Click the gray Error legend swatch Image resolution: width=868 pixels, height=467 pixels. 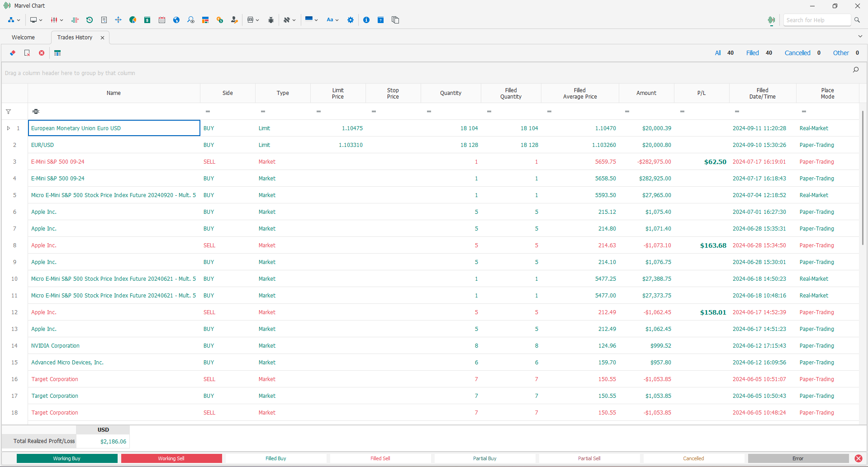(x=798, y=458)
